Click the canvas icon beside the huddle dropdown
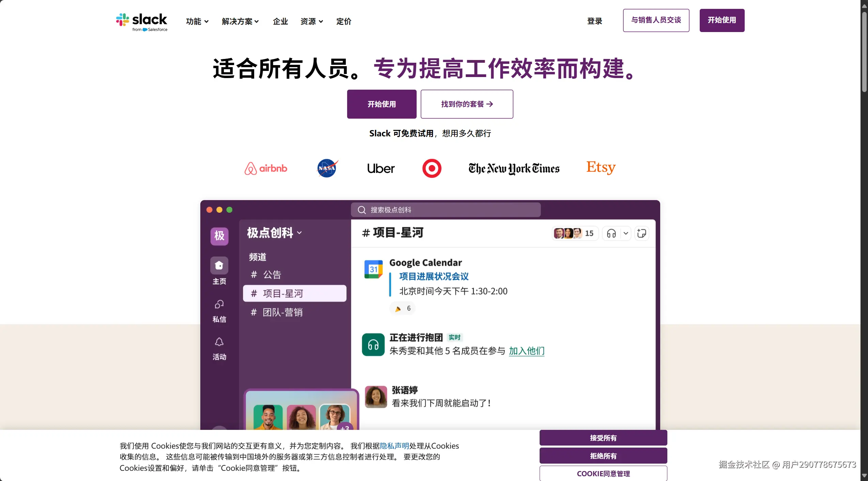The image size is (868, 481). coord(641,234)
